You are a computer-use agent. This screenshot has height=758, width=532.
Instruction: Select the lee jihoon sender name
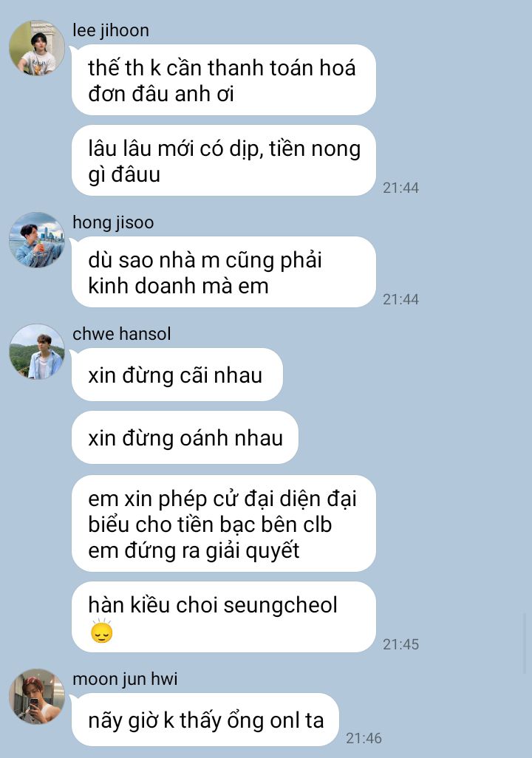(111, 30)
